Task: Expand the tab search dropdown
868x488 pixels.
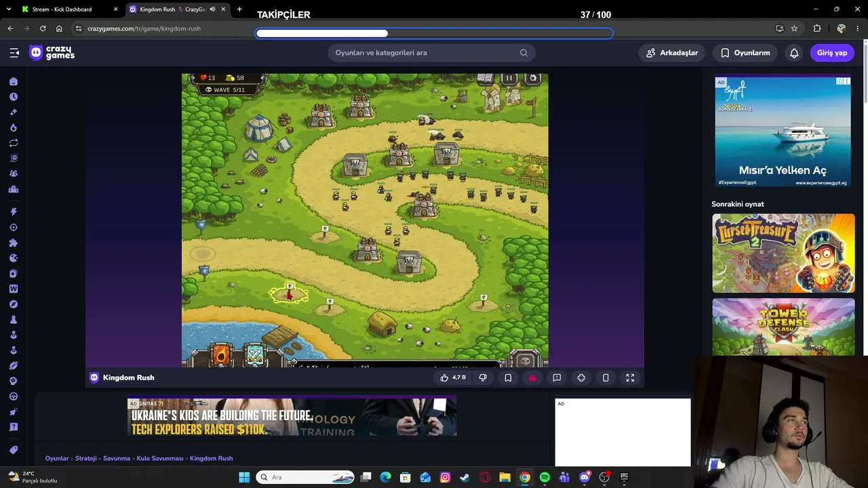Action: pos(9,9)
